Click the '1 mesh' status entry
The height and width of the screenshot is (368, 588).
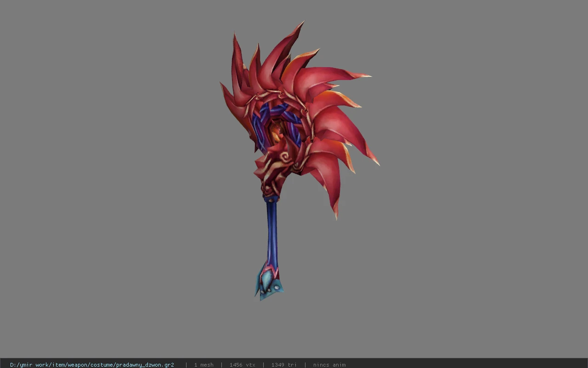coord(204,365)
